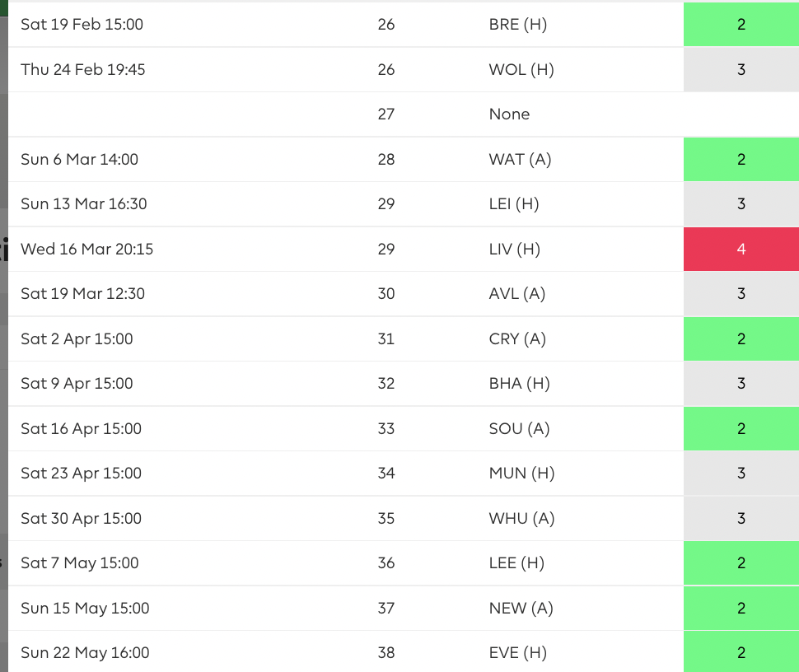
Task: Select the Sun 22 May 16:00 fixture date
Action: click(85, 653)
